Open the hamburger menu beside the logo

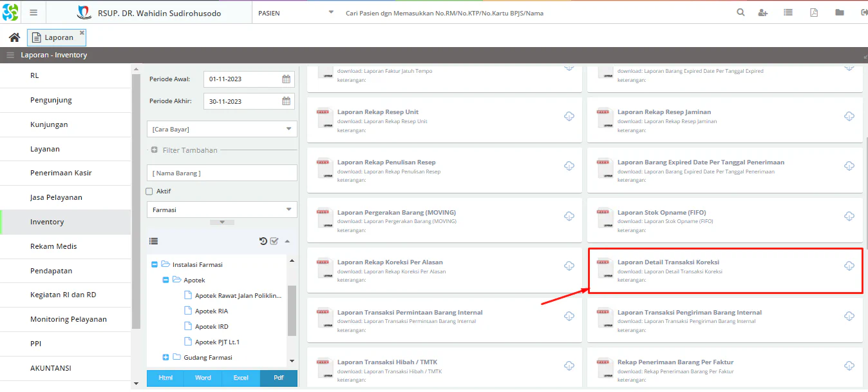[x=33, y=12]
